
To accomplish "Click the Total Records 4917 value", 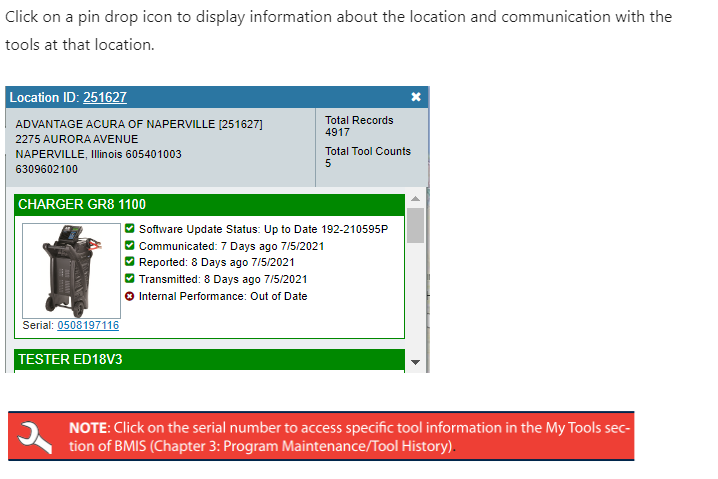I will [x=338, y=132].
